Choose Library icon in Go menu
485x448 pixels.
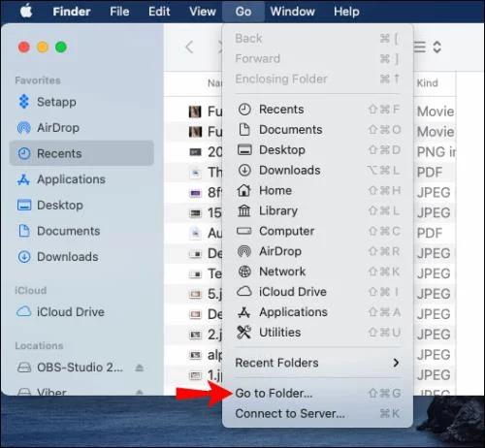coord(244,210)
